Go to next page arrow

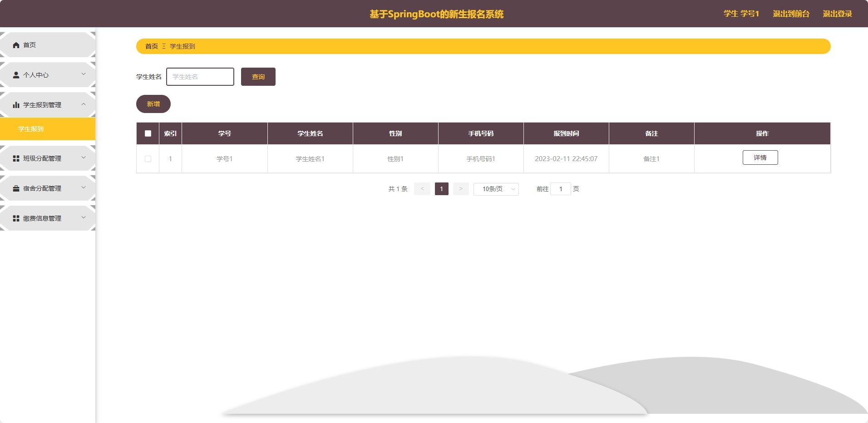point(461,189)
